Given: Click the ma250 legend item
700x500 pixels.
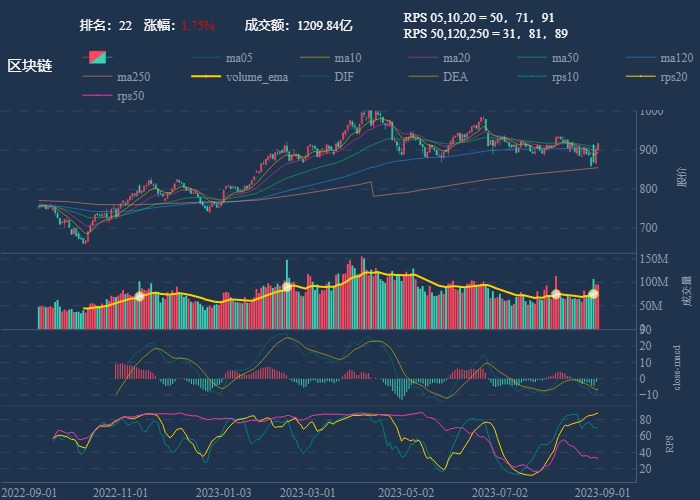Looking at the screenshot, I should (133, 77).
